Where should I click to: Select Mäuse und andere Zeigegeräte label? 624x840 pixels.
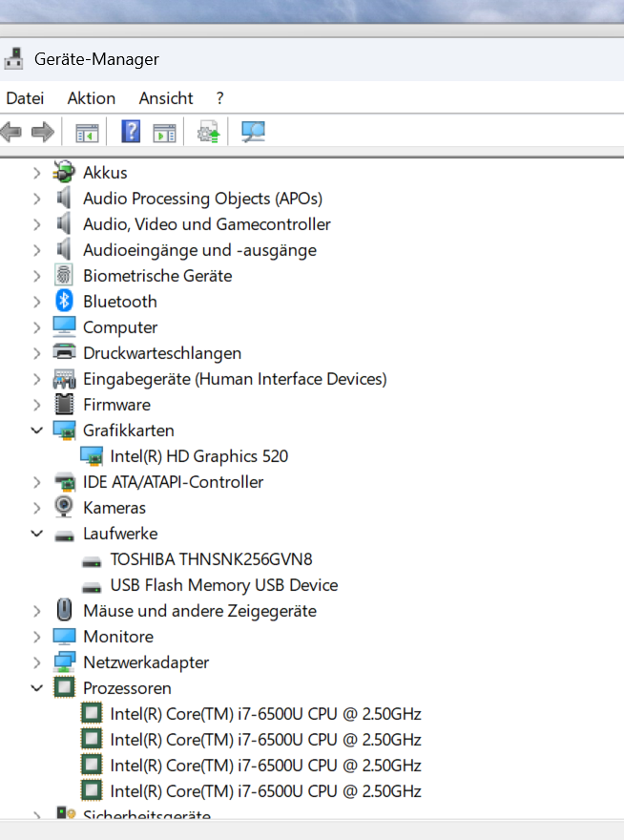click(199, 611)
